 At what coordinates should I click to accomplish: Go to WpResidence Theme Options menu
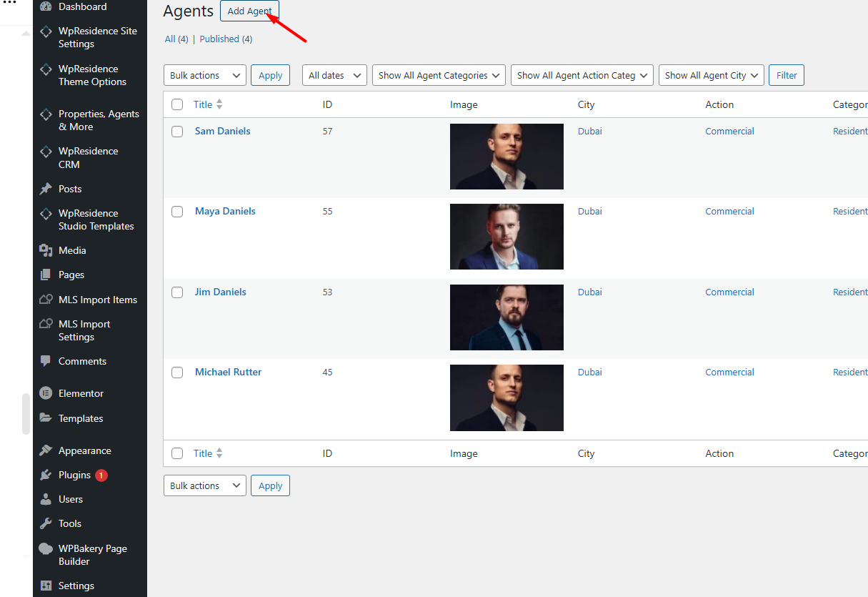[92, 75]
